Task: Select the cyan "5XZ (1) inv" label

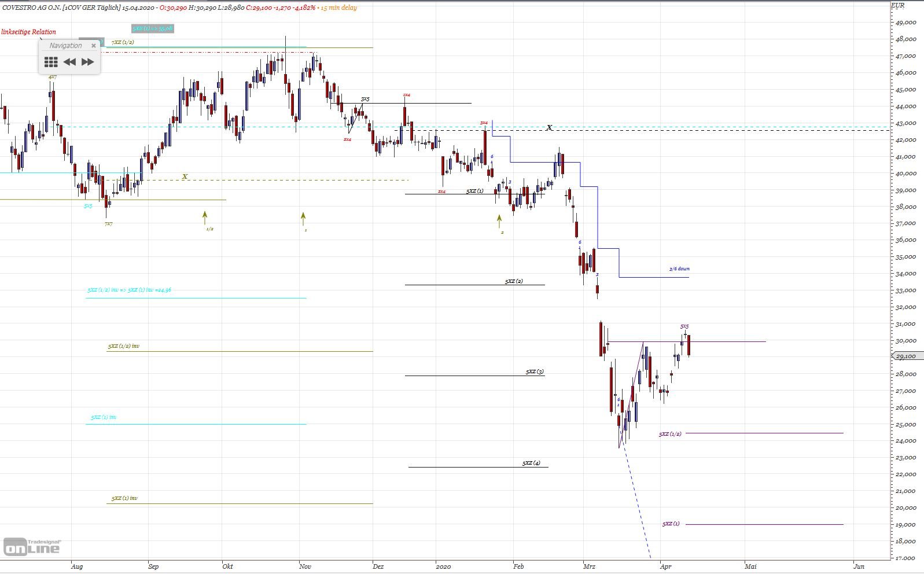Action: (104, 417)
